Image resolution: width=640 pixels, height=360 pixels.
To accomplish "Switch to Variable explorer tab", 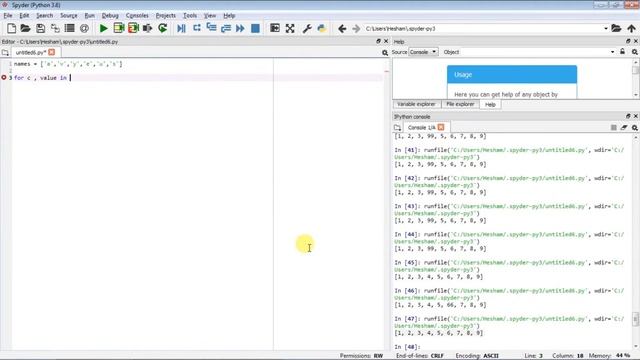I will coord(416,104).
